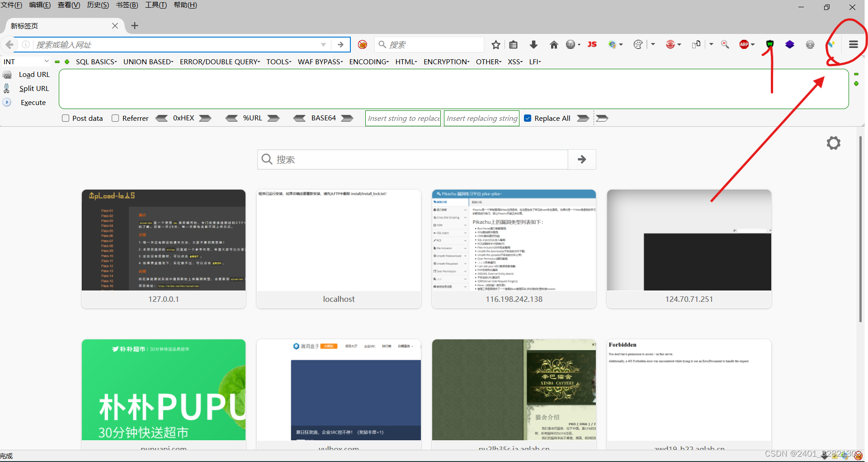This screenshot has height=462, width=868.
Task: Expand the SQL BASICS menu
Action: coord(96,62)
